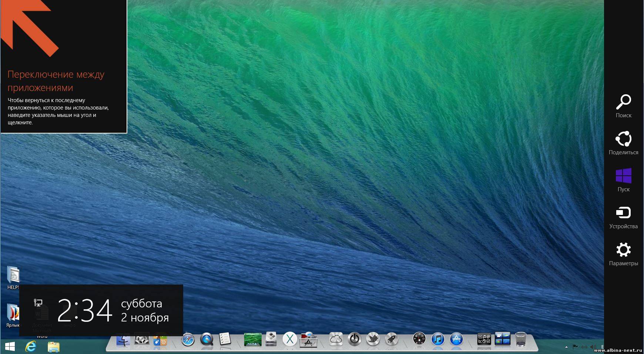Open Launchpad rocket icon in dock

392,339
